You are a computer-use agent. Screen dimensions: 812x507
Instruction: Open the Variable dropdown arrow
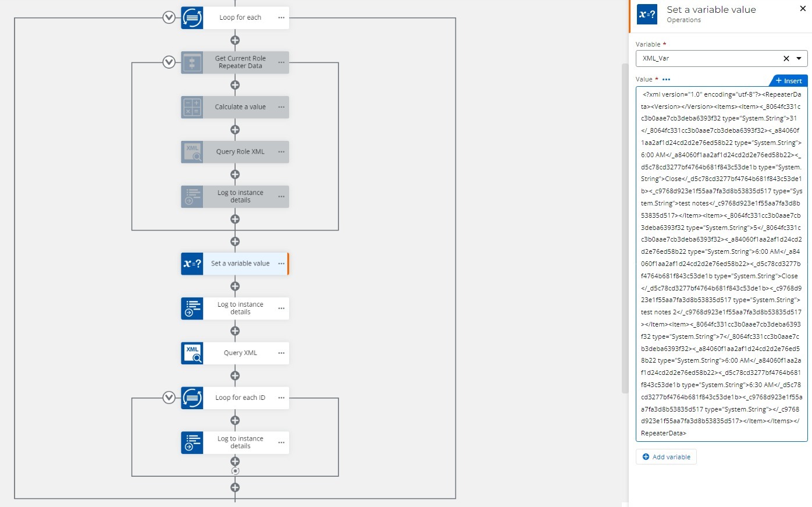799,58
